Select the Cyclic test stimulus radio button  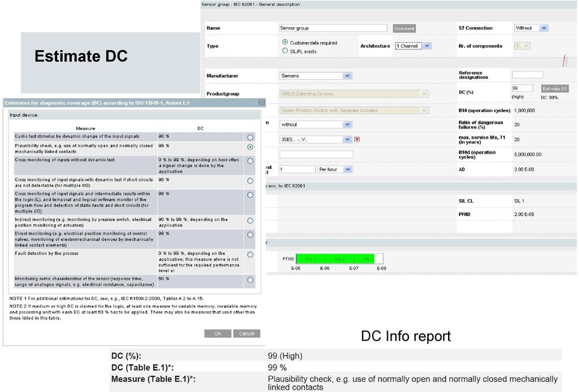tap(250, 138)
